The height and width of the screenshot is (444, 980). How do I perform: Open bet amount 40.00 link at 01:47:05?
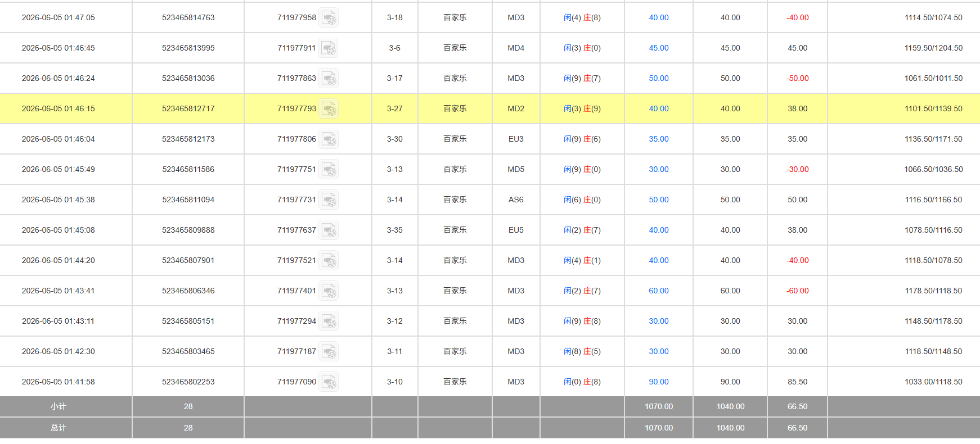coord(659,17)
